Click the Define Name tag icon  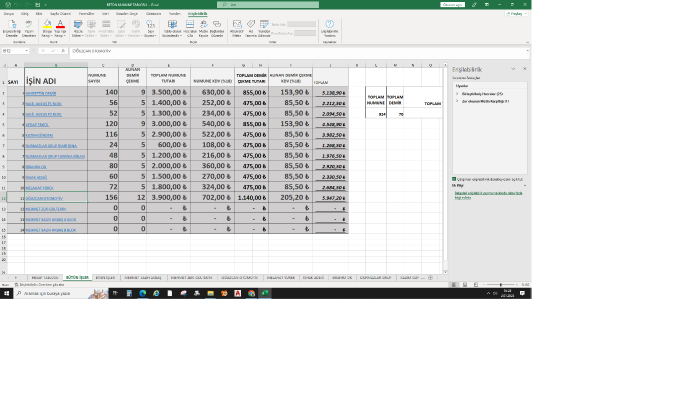click(x=251, y=25)
